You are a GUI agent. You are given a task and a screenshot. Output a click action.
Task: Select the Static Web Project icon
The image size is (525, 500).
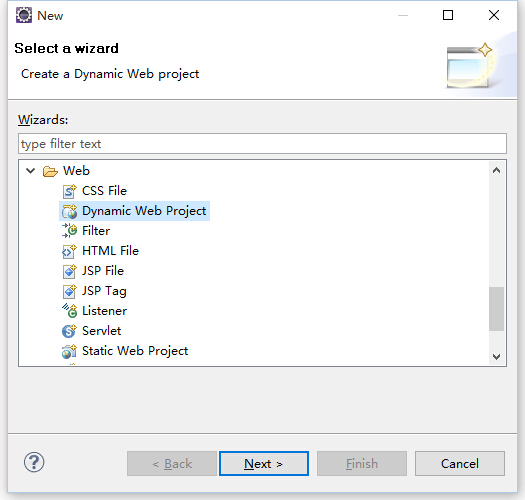click(x=69, y=351)
